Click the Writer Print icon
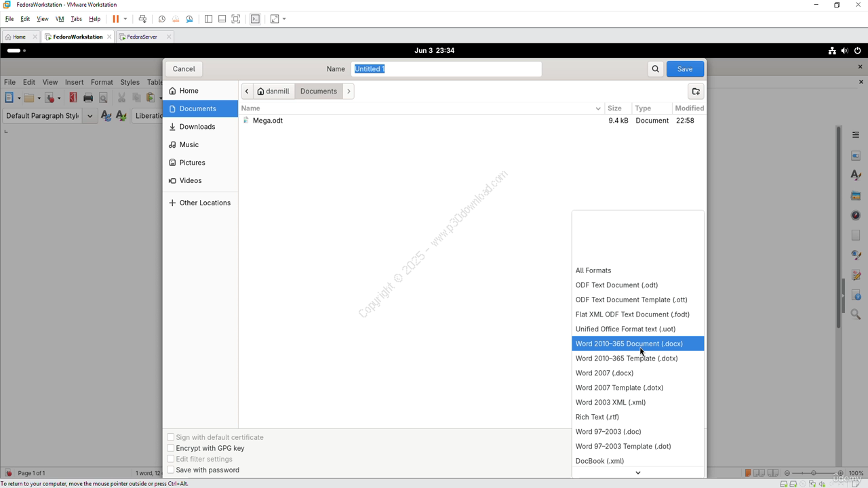Image resolution: width=868 pixels, height=488 pixels. click(88, 98)
